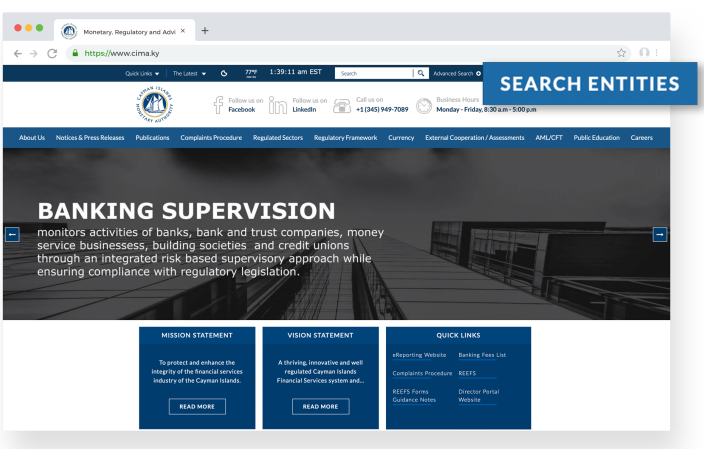
Task: Click into the site Search field
Action: (374, 73)
